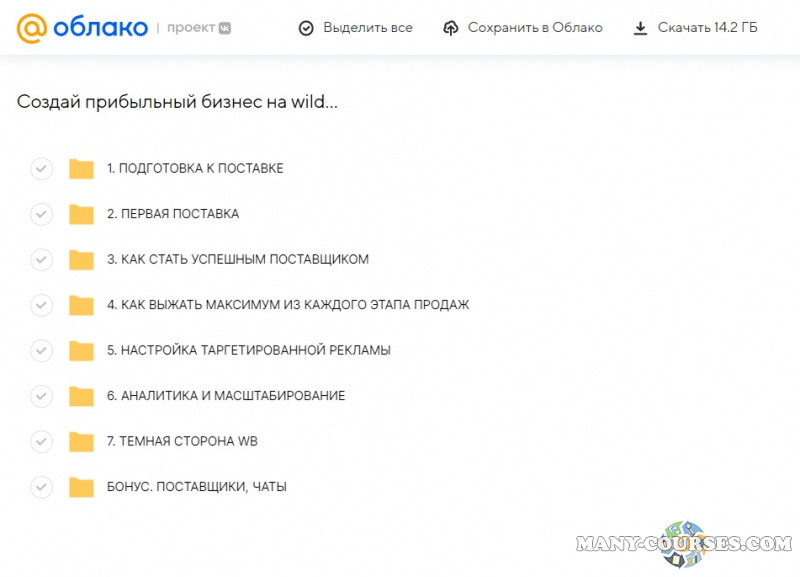Open the 4. КАК ВЫЖАТЬ МАКСИМУМ folder name
Image resolution: width=800 pixels, height=577 pixels.
(288, 305)
